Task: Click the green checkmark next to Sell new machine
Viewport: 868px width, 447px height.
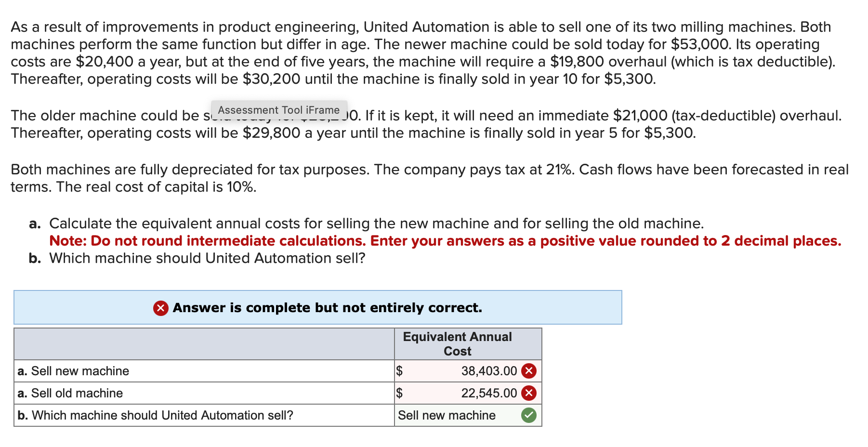Action: [528, 415]
